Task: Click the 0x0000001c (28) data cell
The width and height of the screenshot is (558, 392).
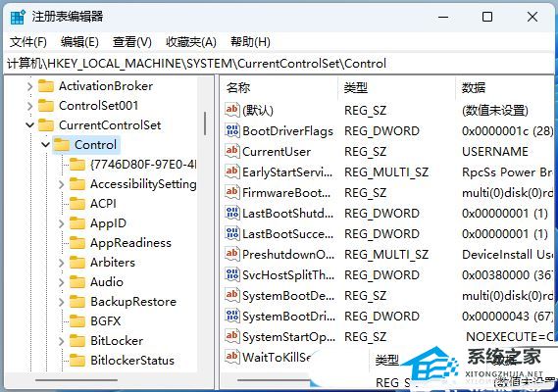Action: click(507, 131)
